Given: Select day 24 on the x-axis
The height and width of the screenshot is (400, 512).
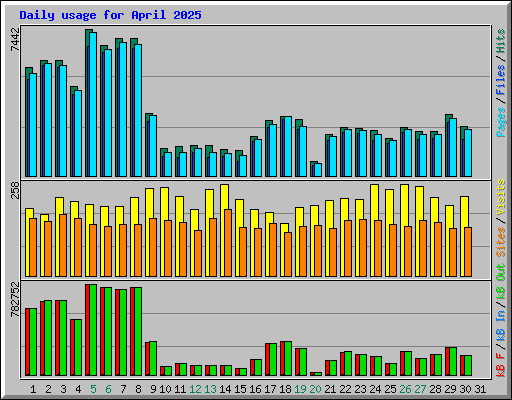Looking at the screenshot, I should click(x=375, y=389).
